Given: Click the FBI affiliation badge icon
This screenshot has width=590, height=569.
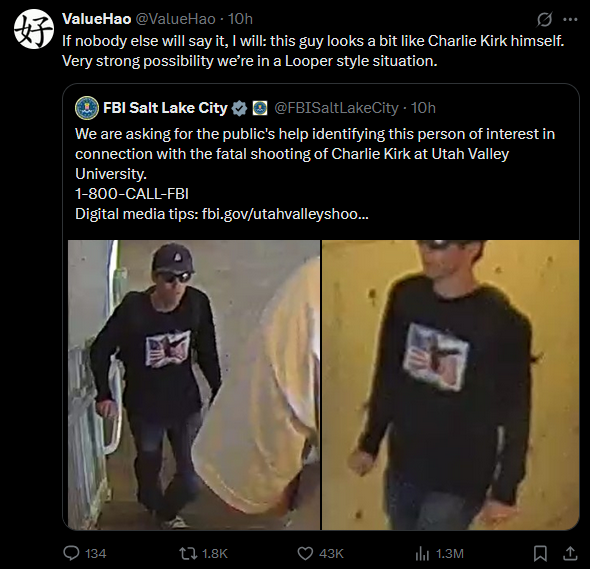Looking at the screenshot, I should click(x=260, y=108).
